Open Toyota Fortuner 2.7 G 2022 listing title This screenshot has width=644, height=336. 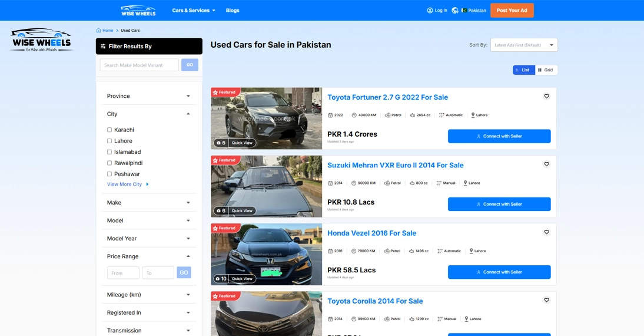click(388, 97)
